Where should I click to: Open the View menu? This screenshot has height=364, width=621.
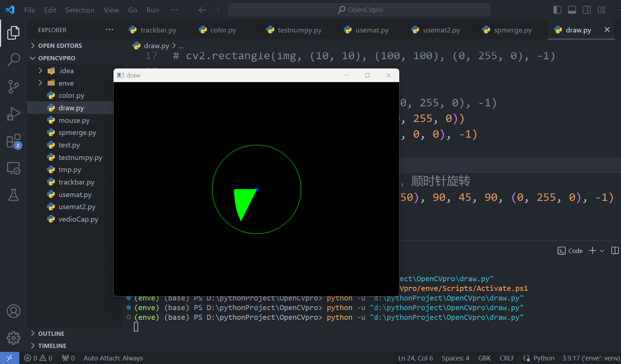(x=111, y=10)
